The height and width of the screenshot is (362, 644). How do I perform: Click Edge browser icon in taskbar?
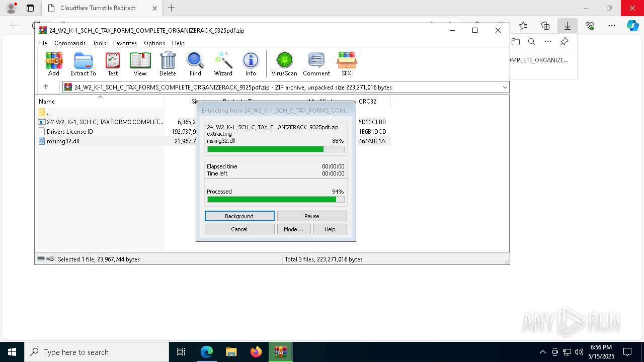[207, 352]
